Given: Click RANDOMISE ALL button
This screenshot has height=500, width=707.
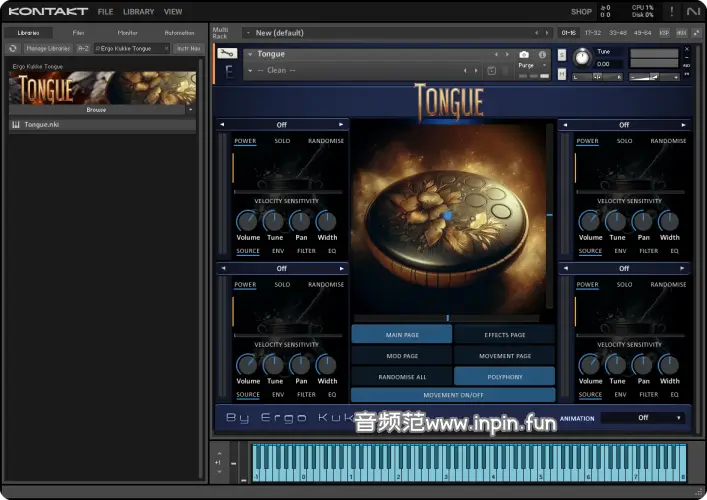Looking at the screenshot, I should coord(402,376).
